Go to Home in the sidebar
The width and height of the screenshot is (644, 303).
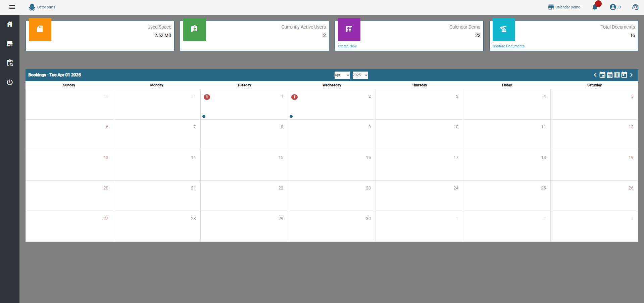[x=10, y=24]
